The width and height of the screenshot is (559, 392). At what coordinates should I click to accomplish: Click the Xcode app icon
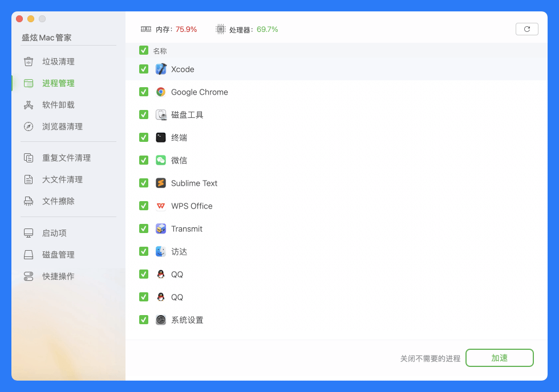coord(161,69)
